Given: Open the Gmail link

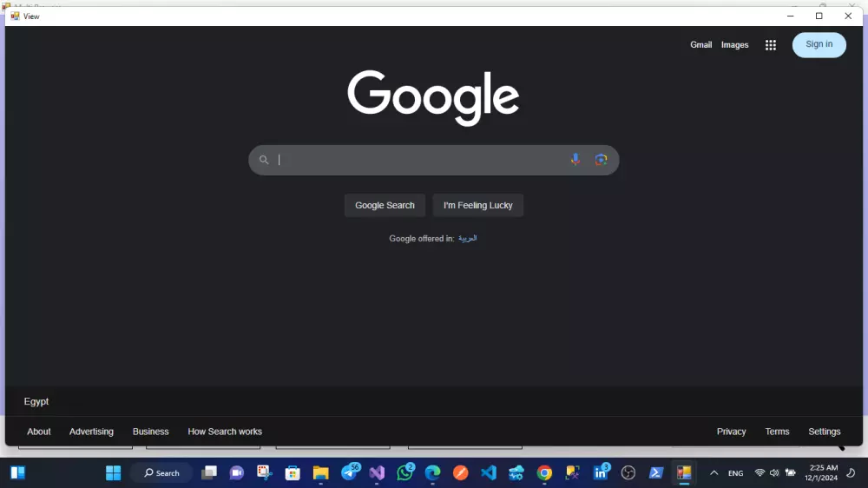Looking at the screenshot, I should pyautogui.click(x=700, y=45).
